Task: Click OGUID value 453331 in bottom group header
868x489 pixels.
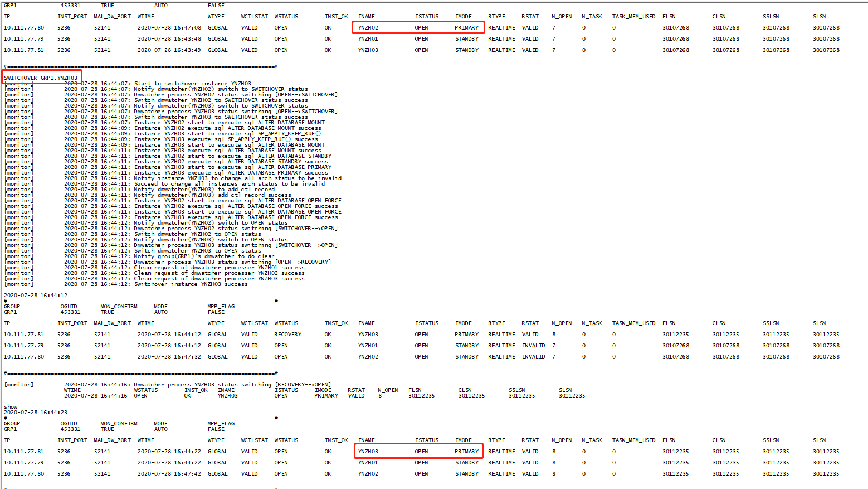Action: (x=70, y=429)
